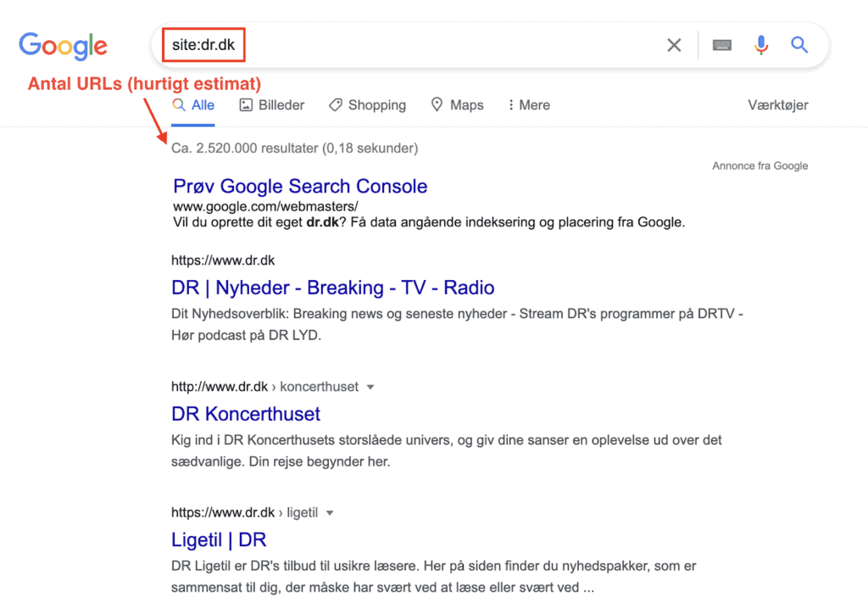Image resolution: width=868 pixels, height=615 pixels.
Task: Click the Google logo
Action: [x=63, y=46]
